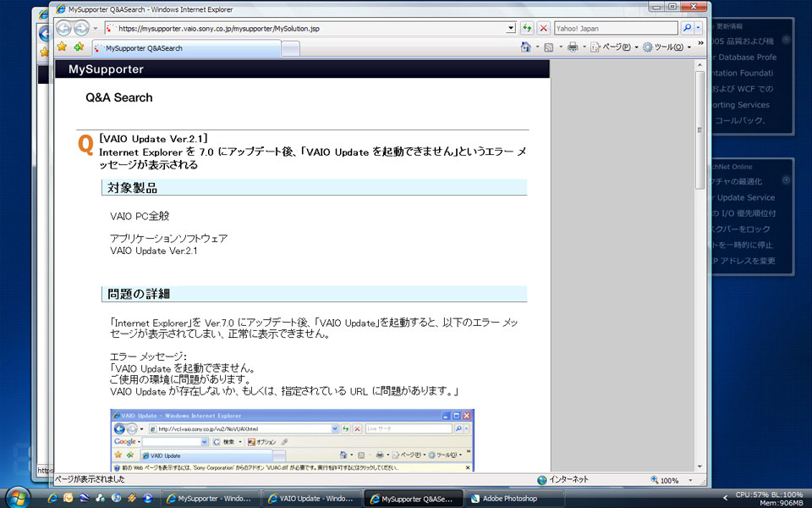The width and height of the screenshot is (812, 508).
Task: Click the Yahoo! Japan search box
Action: (616, 29)
